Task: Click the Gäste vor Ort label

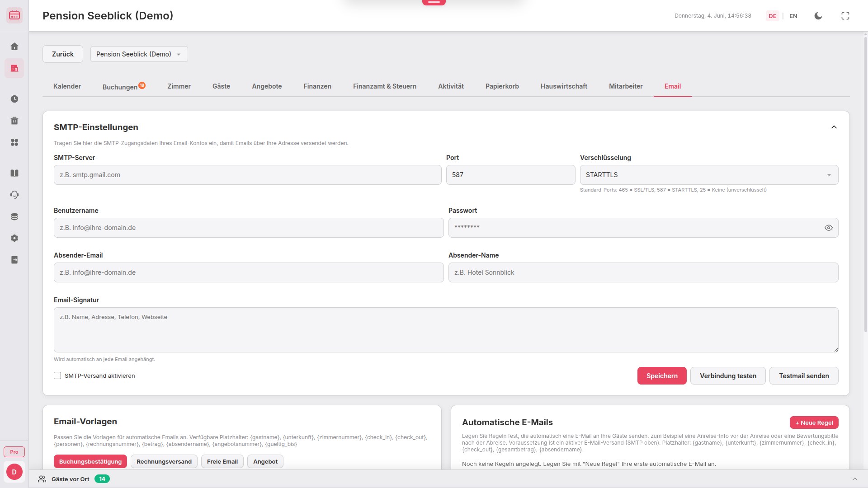Action: point(71,479)
